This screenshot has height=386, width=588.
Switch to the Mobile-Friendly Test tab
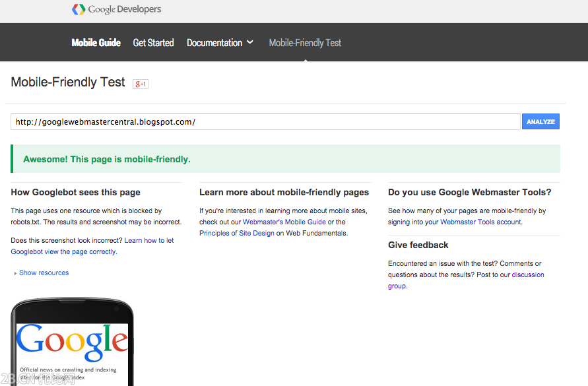(305, 42)
